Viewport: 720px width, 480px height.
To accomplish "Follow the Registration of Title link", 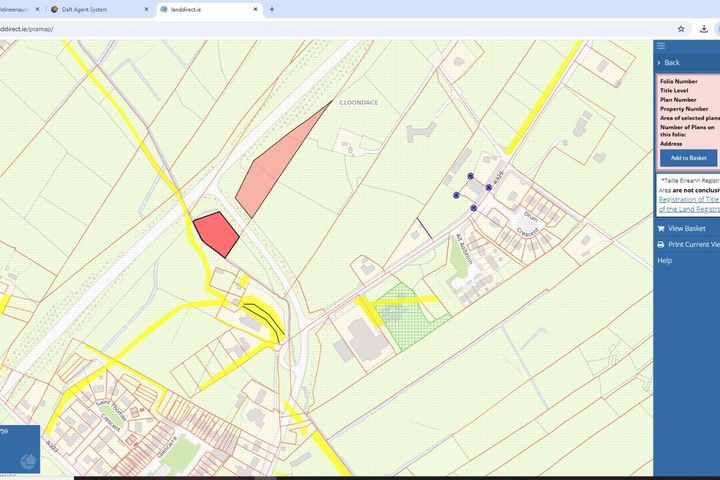I will [689, 199].
